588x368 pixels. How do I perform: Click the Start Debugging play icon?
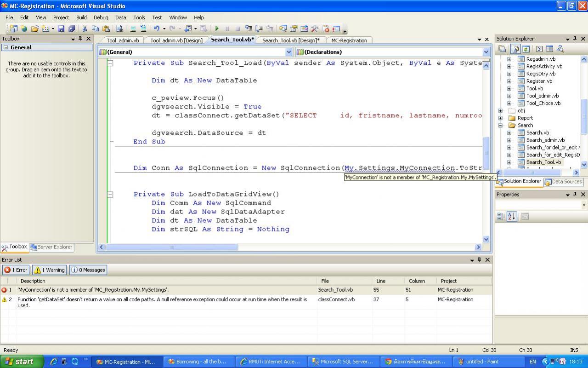click(217, 29)
